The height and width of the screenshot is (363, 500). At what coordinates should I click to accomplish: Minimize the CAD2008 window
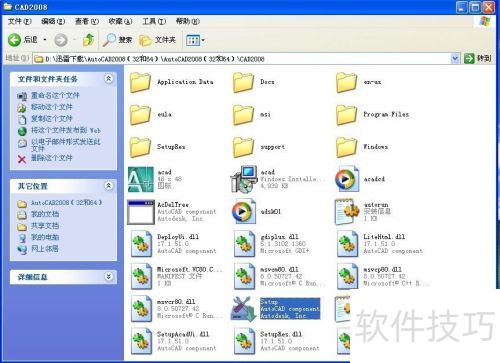coord(462,7)
